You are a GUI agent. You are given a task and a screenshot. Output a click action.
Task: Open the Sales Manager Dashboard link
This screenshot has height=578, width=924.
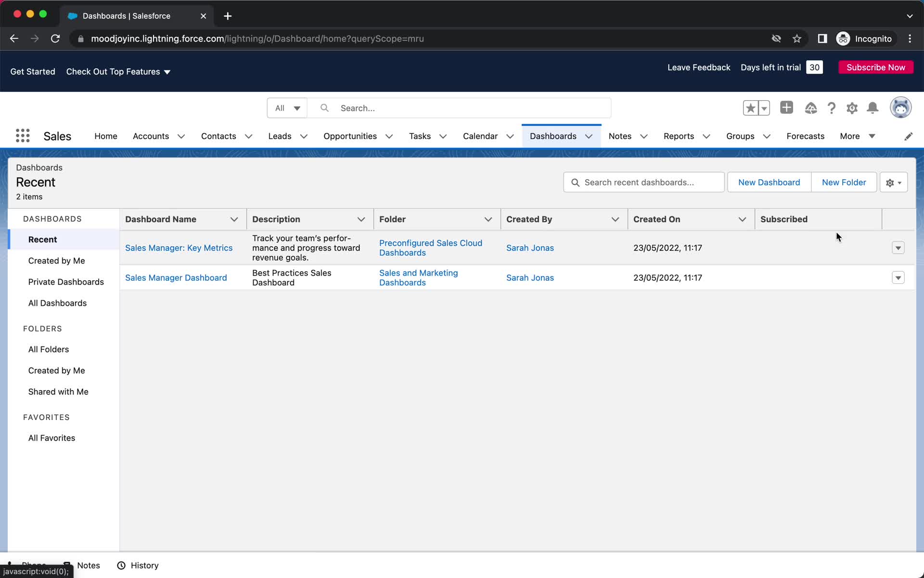pos(176,277)
